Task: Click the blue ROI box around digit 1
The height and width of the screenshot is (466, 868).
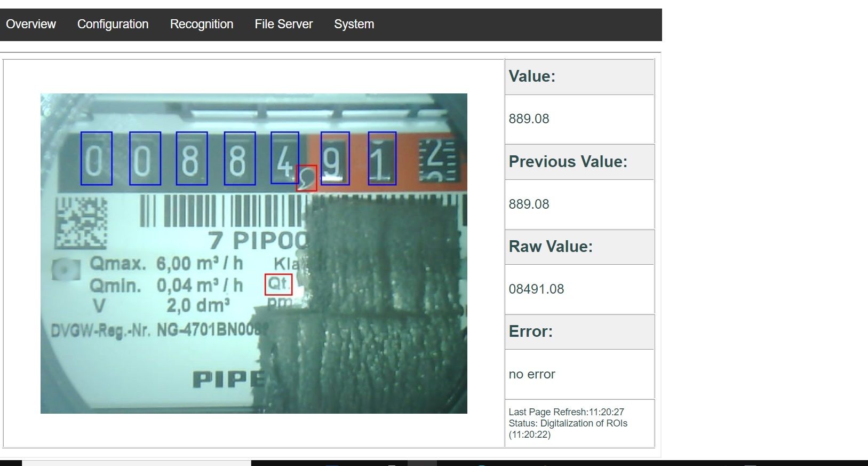Action: (382, 158)
